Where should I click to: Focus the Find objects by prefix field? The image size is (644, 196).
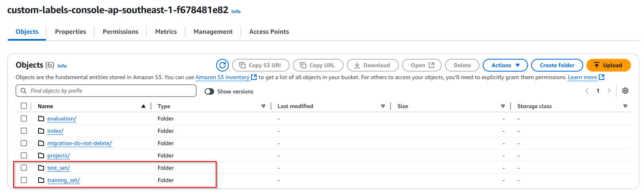pos(106,91)
